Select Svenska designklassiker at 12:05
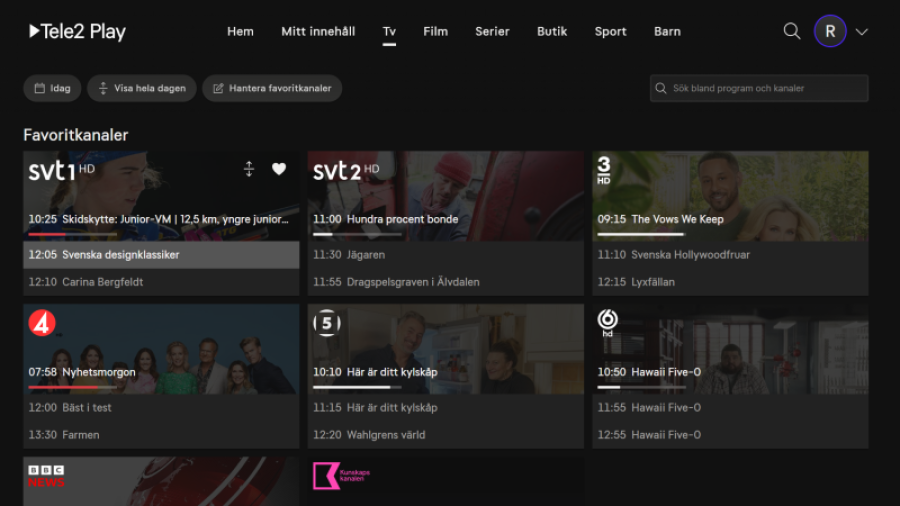The image size is (900, 506). coord(161,255)
